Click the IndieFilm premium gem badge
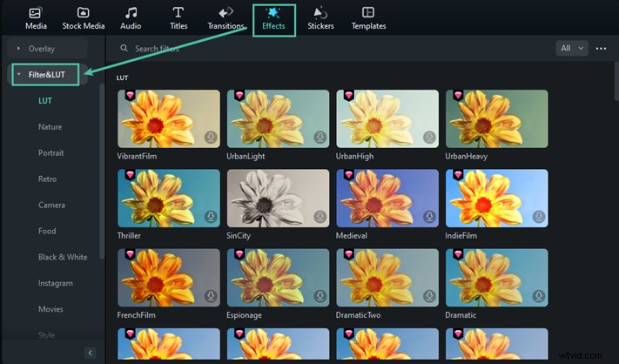Screen dimensions: 619x364 tap(458, 174)
